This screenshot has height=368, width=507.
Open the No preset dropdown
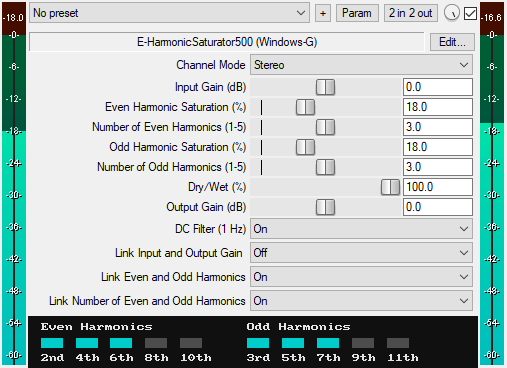(169, 13)
